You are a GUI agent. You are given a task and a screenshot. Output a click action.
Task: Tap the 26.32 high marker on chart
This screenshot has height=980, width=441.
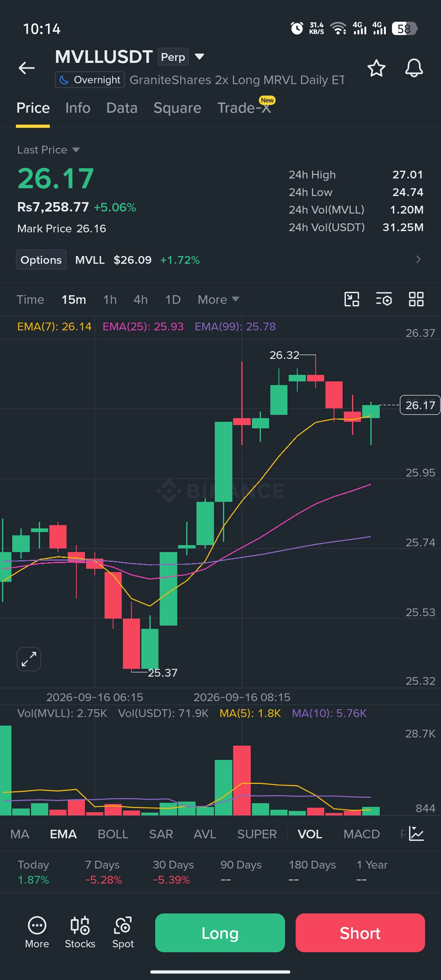(285, 355)
